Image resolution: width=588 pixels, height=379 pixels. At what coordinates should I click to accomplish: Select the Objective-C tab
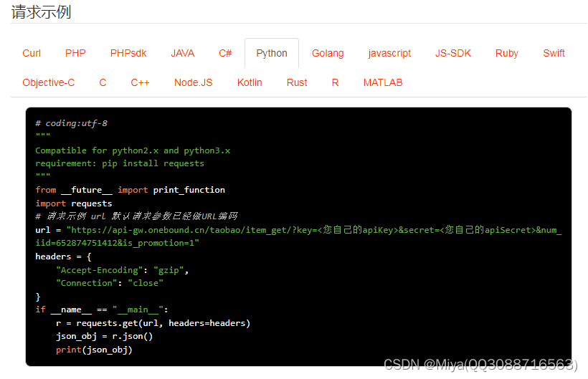click(48, 82)
